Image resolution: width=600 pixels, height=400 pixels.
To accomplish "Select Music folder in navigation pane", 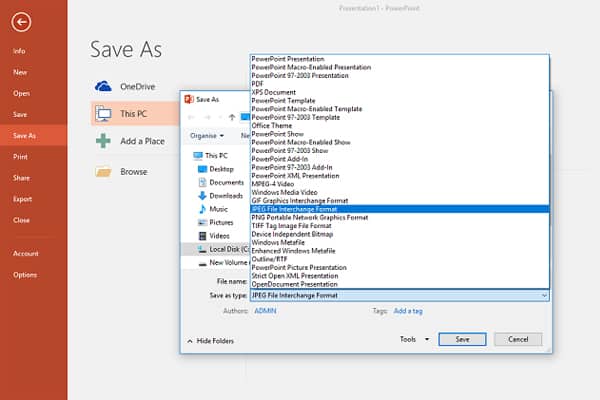I will click(x=218, y=209).
